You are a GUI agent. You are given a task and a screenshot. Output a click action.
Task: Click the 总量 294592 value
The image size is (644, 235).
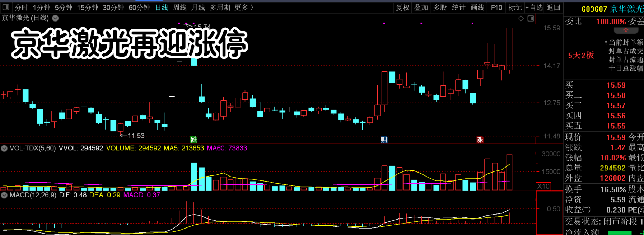613,168
